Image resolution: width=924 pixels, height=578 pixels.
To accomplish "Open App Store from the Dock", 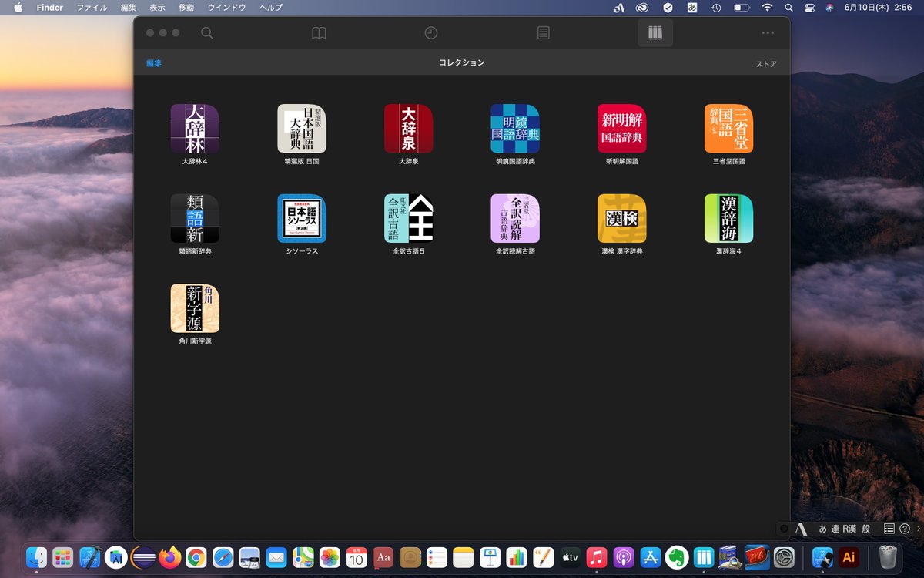I will 650,556.
